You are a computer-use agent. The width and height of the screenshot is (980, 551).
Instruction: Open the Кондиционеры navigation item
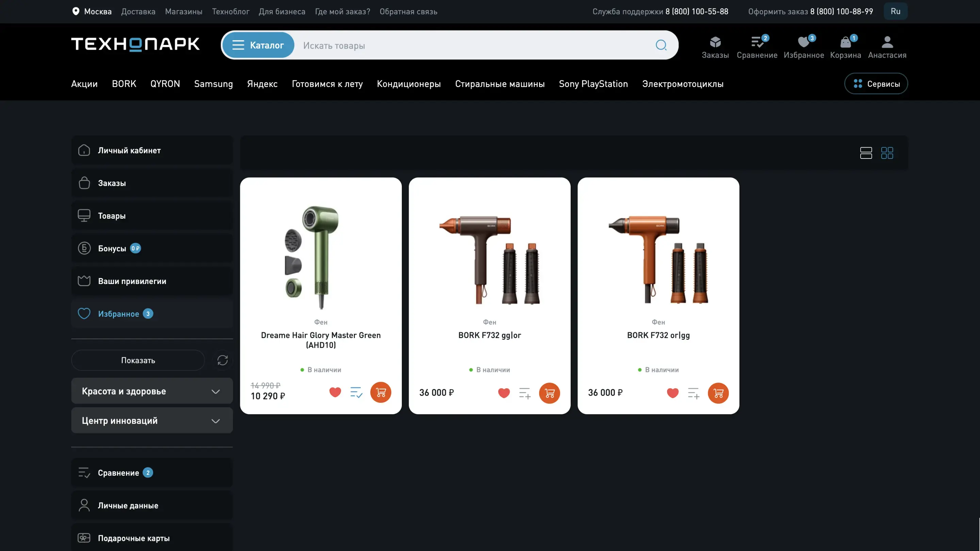click(x=409, y=84)
